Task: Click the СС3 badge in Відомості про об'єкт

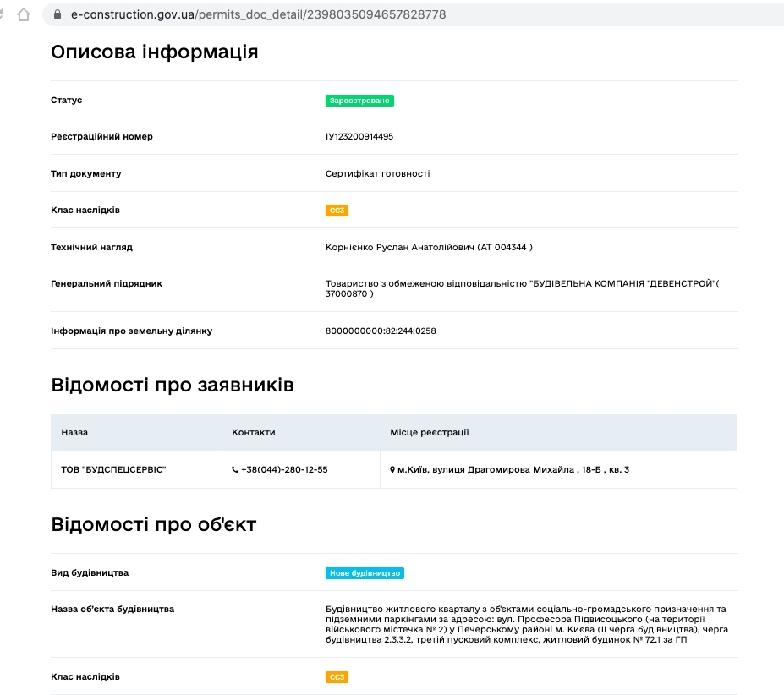Action: (337, 677)
